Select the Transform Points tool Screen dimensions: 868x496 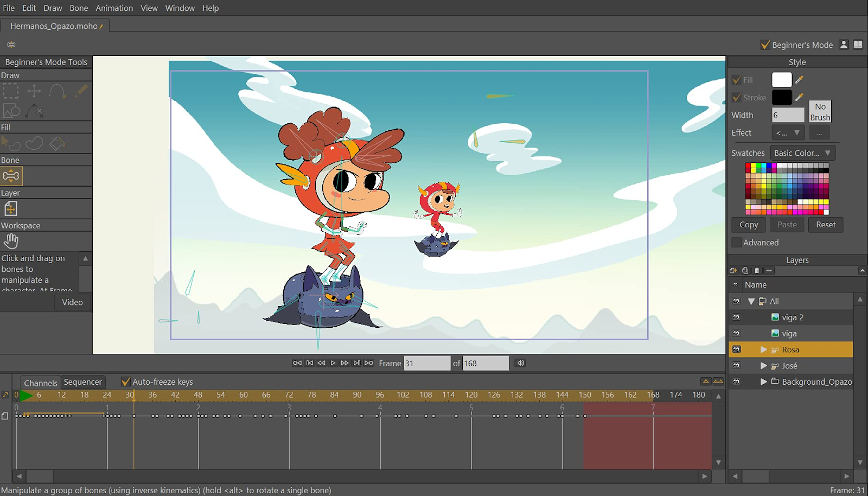pos(33,91)
